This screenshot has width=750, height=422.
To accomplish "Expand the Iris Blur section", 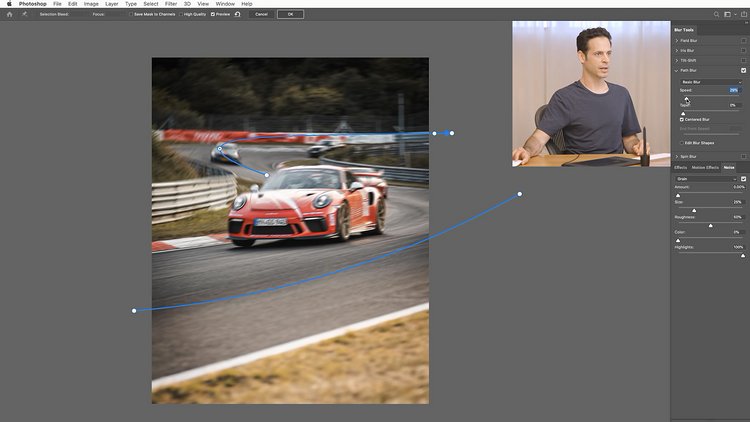I will point(676,50).
